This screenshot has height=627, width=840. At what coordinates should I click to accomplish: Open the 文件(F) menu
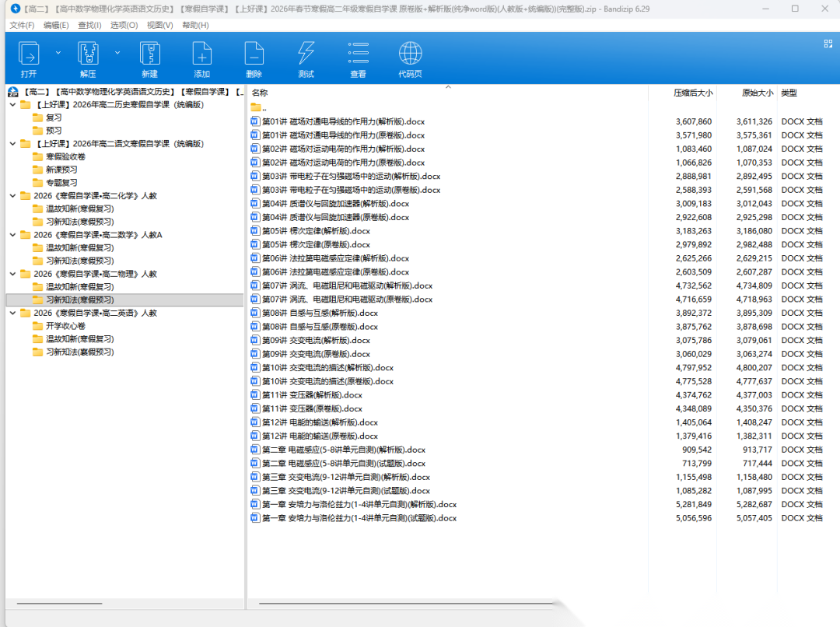coord(22,25)
